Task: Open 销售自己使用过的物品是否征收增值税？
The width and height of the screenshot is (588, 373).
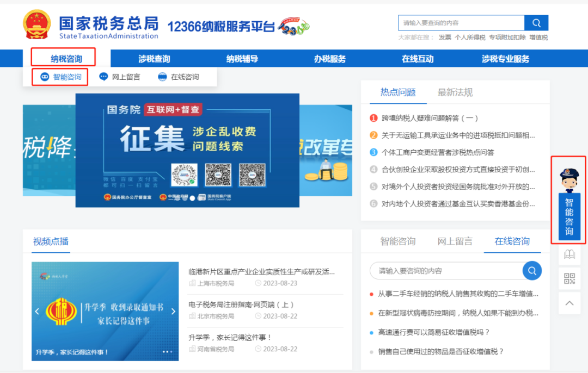Action: coord(440,352)
